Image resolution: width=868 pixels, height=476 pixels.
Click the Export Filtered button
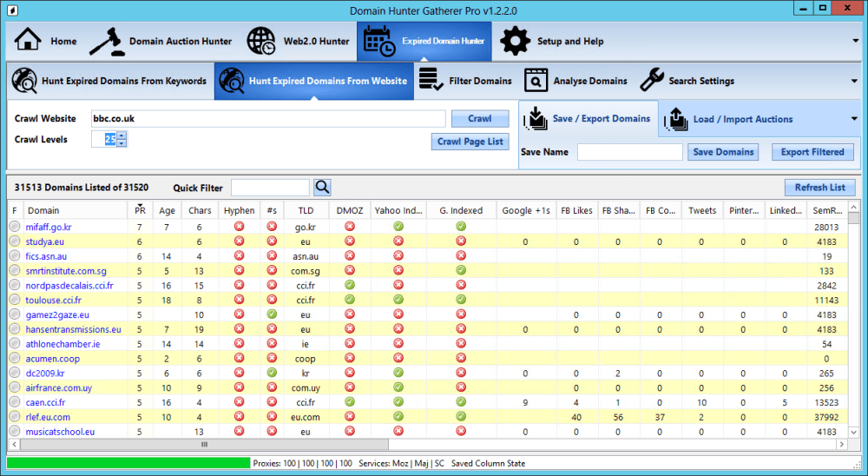812,152
